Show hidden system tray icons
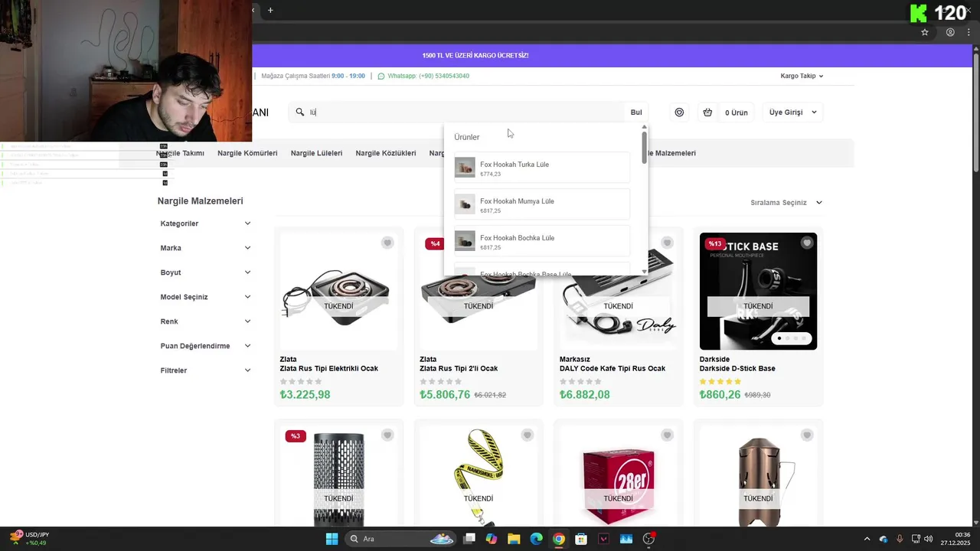 [867, 539]
